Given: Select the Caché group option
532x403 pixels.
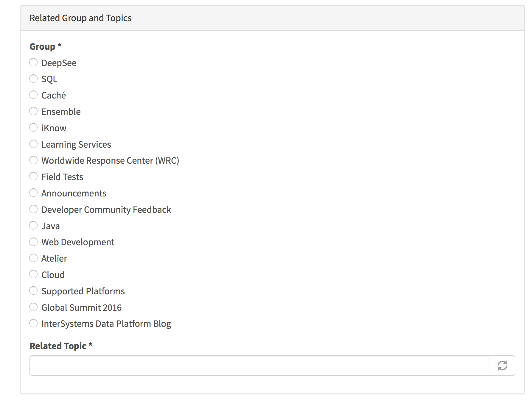Looking at the screenshot, I should (x=33, y=95).
